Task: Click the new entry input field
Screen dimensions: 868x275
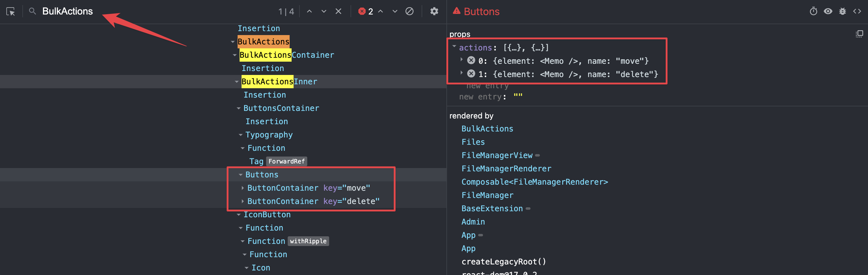Action: pyautogui.click(x=518, y=96)
